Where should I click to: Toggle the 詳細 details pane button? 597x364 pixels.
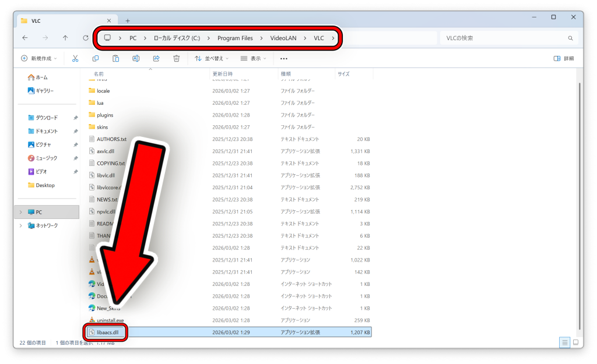coord(564,58)
